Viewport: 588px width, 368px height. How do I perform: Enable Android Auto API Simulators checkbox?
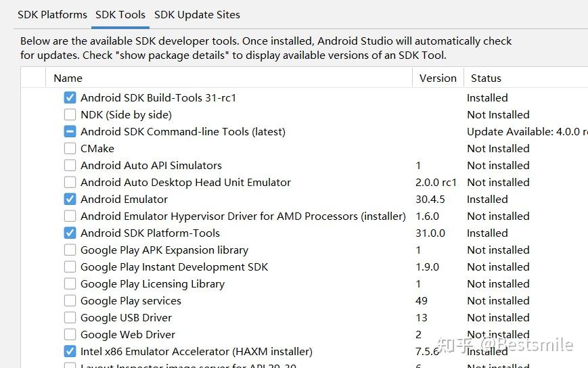[x=70, y=165]
